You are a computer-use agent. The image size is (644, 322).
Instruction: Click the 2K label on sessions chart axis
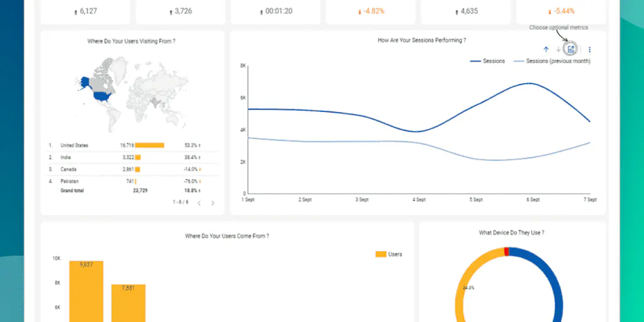click(243, 162)
